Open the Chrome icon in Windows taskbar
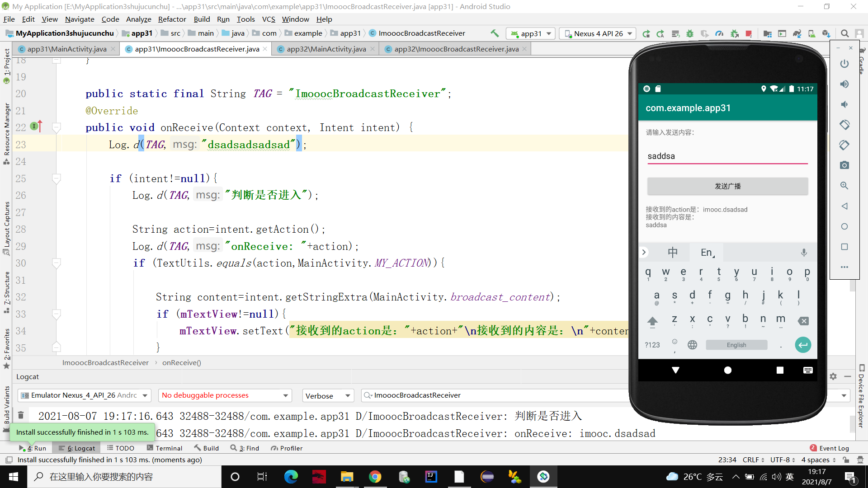The height and width of the screenshot is (488, 868). click(x=375, y=477)
